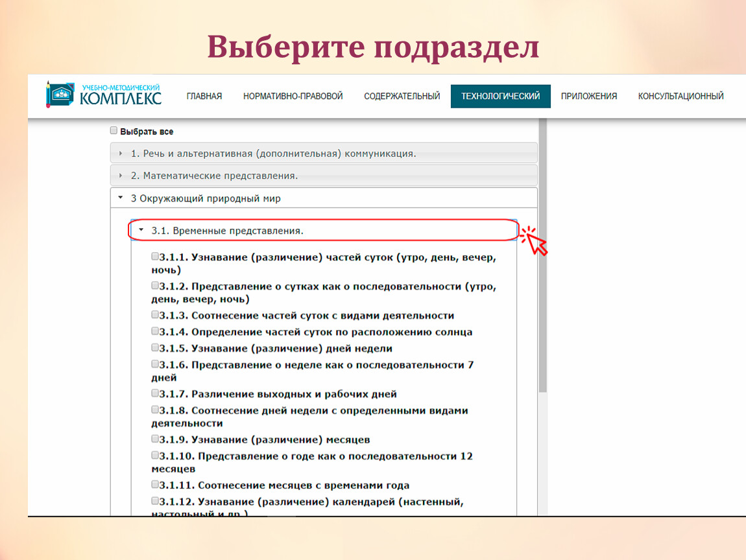Viewport: 746px width, 560px height.
Task: Open the Нормативно-правовой section
Action: 293,96
